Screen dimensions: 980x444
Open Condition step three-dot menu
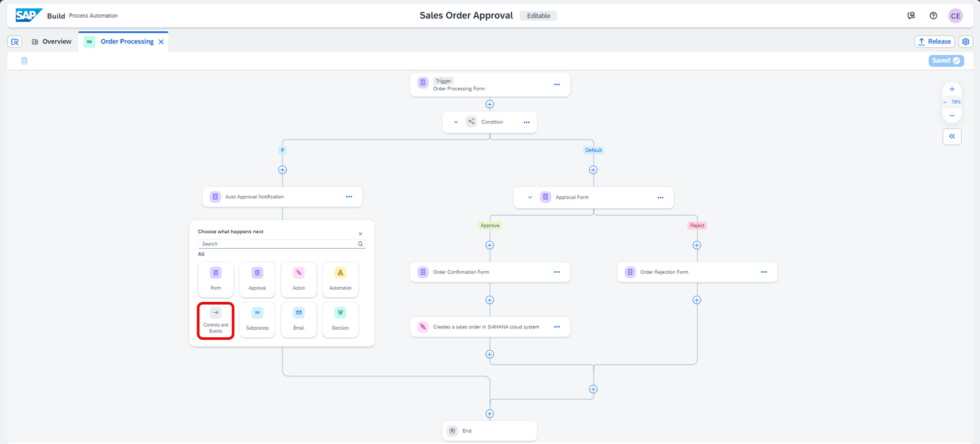point(527,122)
